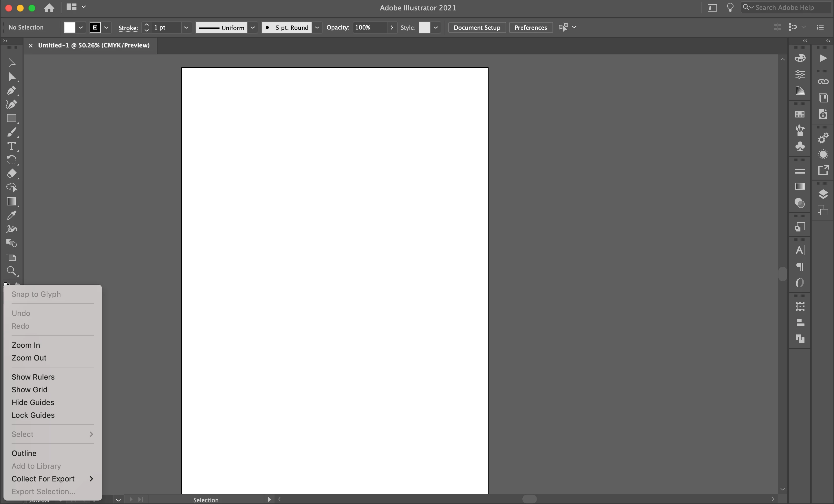834x504 pixels.
Task: Choose the Rectangle tool
Action: click(x=11, y=118)
